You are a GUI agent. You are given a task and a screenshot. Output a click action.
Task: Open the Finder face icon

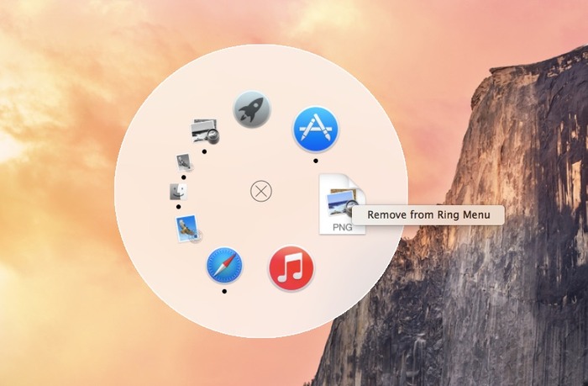[x=178, y=192]
